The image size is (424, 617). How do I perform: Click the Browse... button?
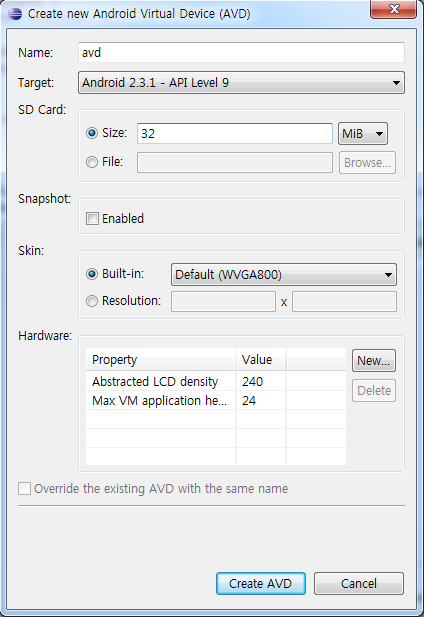point(367,163)
